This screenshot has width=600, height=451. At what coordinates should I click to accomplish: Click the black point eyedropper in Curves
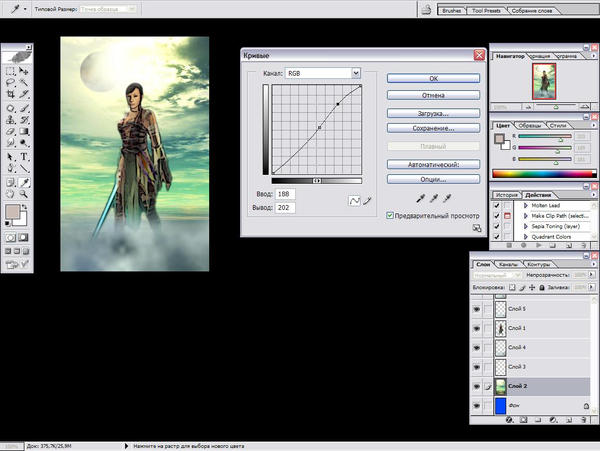[420, 198]
